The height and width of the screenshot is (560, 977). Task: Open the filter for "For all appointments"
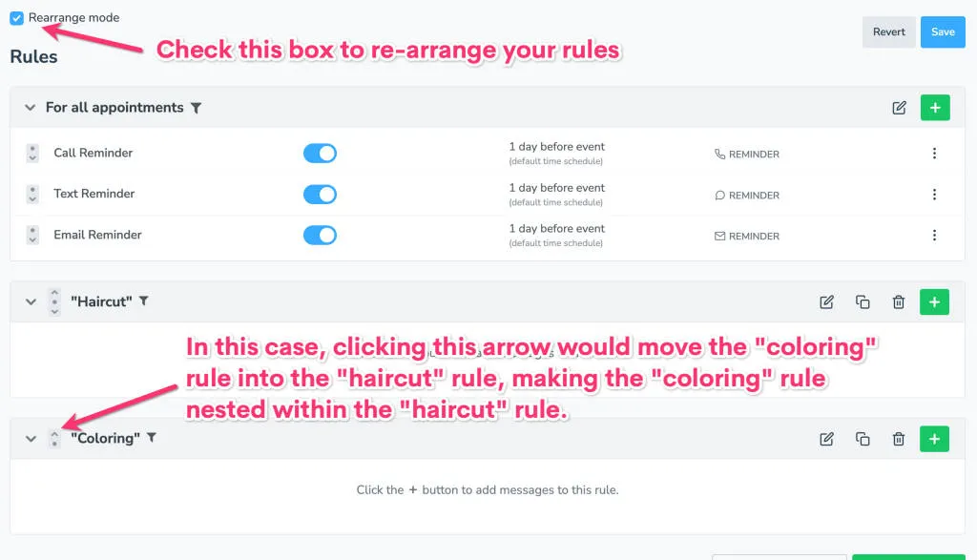pos(197,108)
